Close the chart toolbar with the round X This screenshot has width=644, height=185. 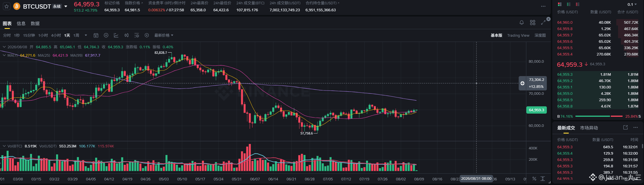click(x=549, y=19)
